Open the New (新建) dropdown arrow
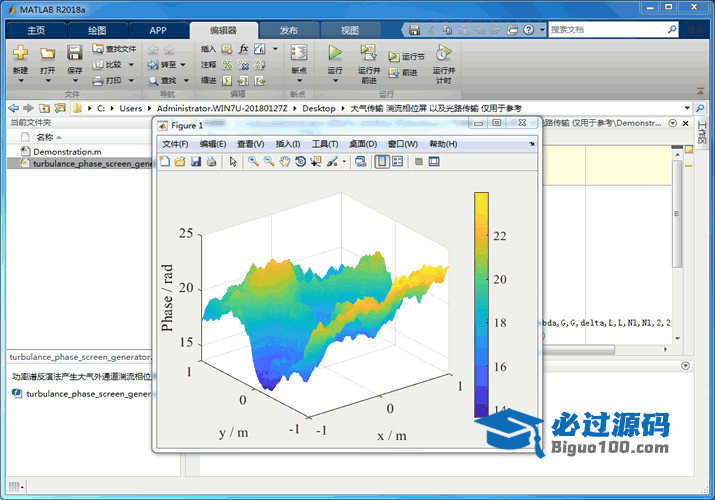This screenshot has width=715, height=500. coord(21,81)
